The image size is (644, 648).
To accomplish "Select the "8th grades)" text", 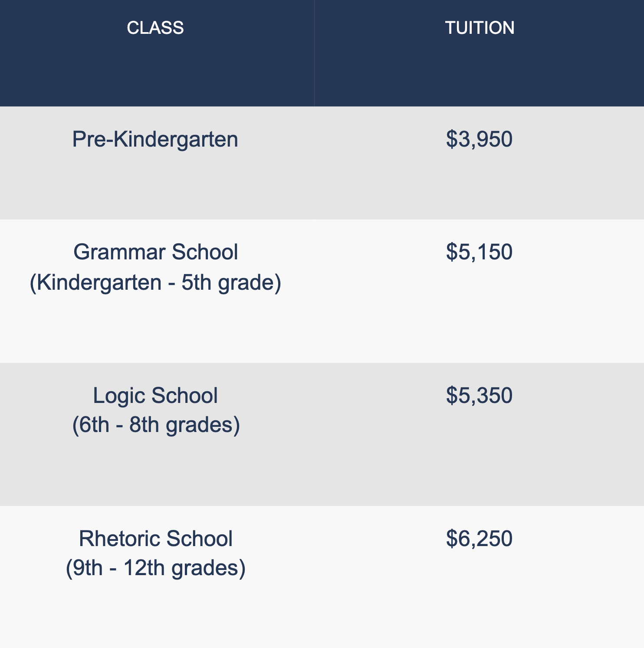I will coord(184,425).
